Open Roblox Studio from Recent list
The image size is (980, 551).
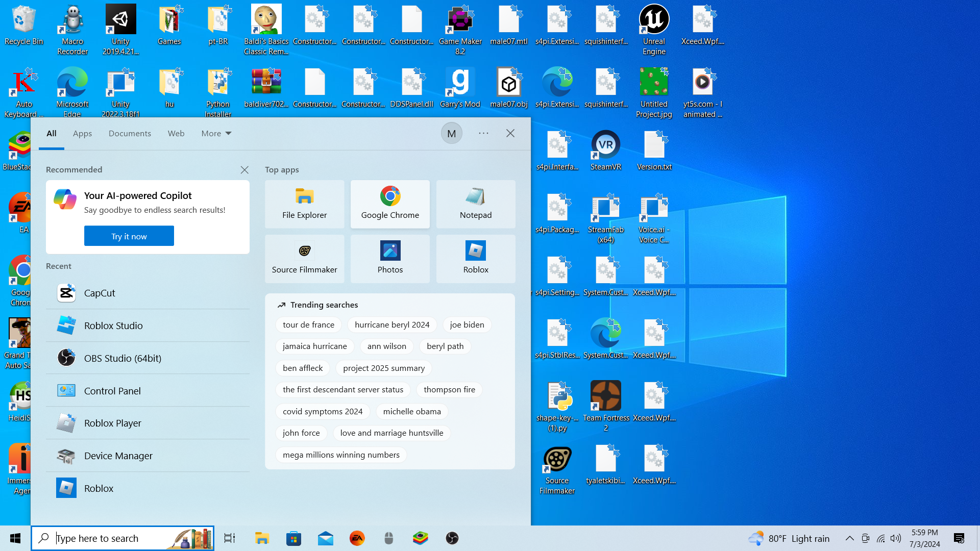point(113,325)
